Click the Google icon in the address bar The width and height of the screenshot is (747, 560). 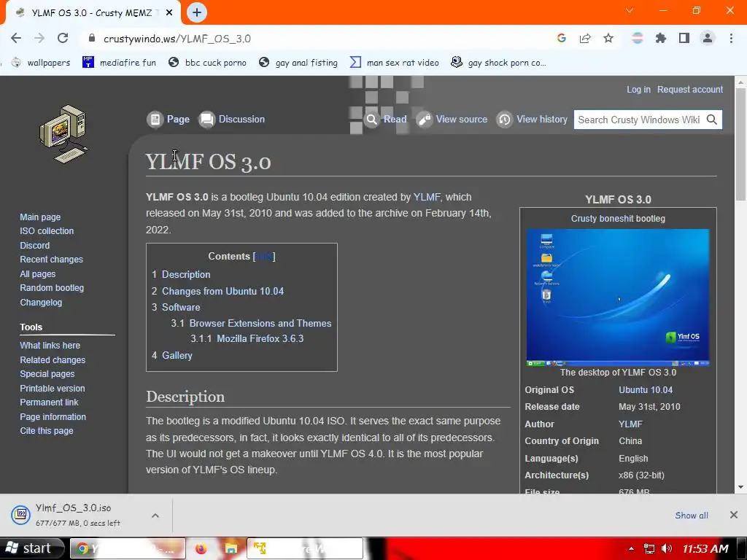(x=562, y=38)
